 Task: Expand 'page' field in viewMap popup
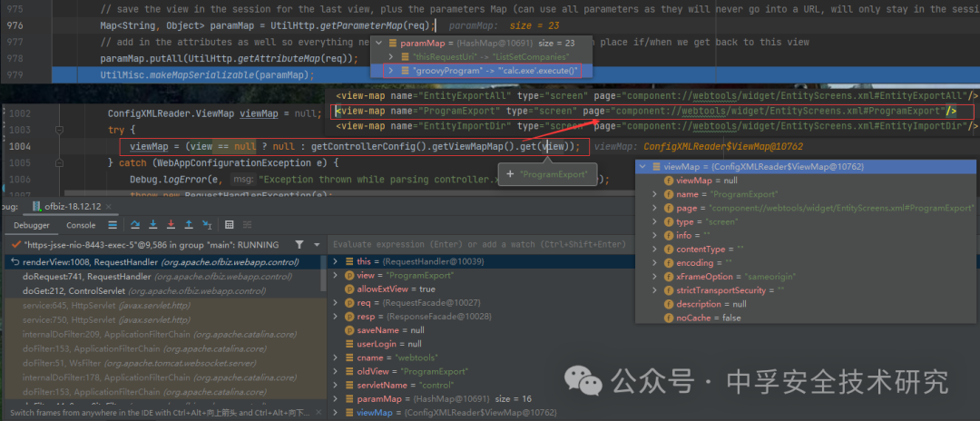pyautogui.click(x=654, y=208)
